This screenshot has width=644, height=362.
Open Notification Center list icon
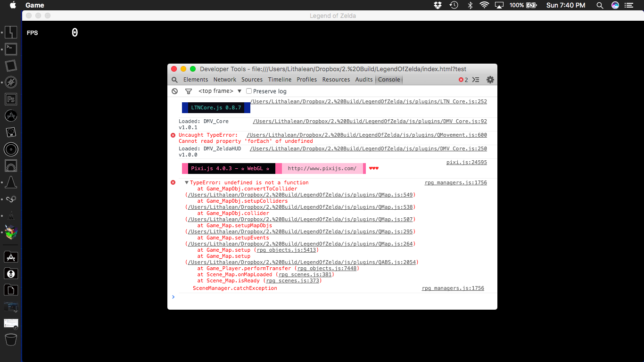(x=629, y=5)
